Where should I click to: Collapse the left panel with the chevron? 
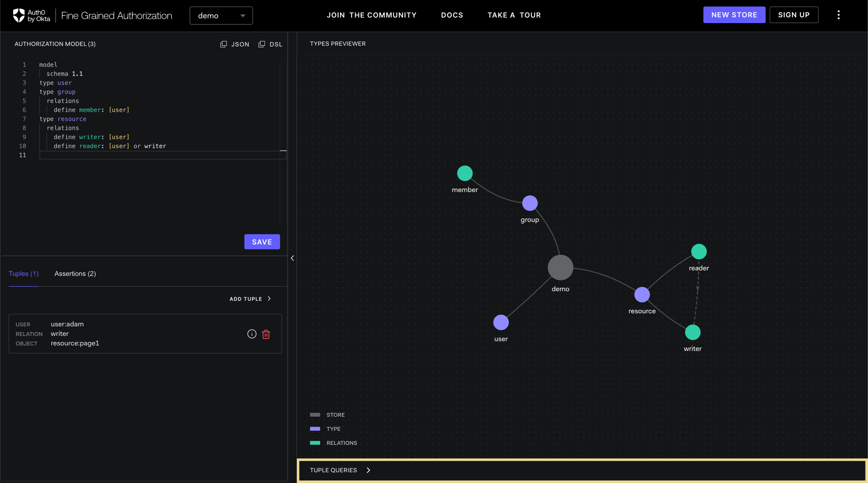click(292, 258)
